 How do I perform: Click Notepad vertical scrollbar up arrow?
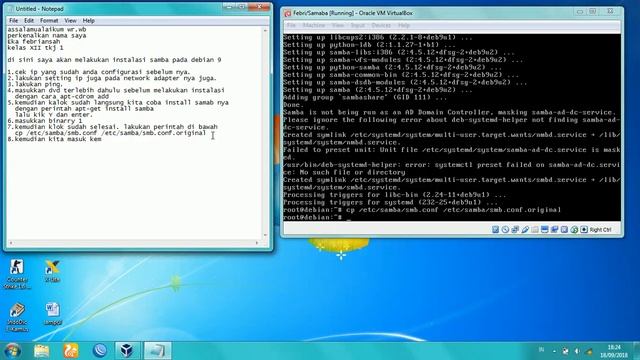pos(265,31)
